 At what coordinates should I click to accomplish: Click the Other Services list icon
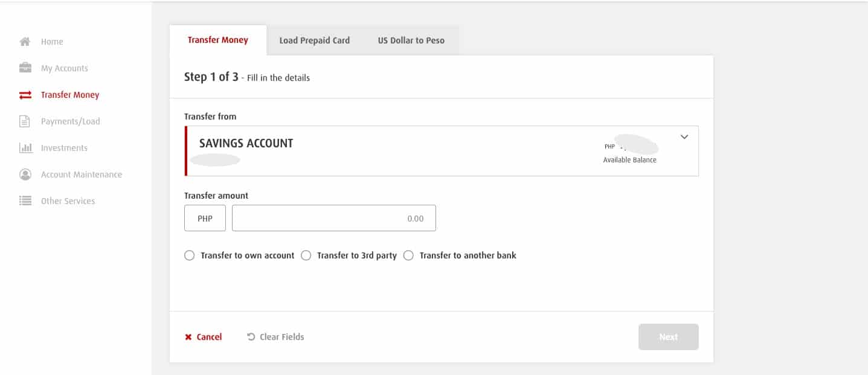click(25, 201)
